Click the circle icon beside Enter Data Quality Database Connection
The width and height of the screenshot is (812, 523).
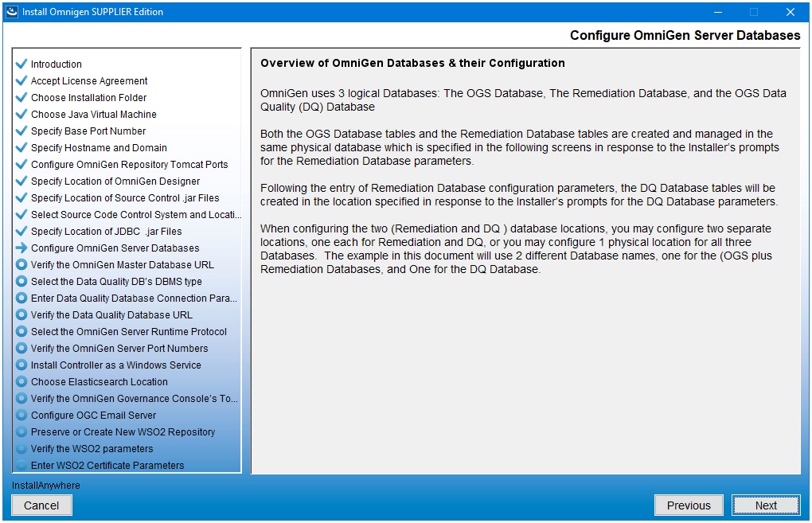[21, 298]
